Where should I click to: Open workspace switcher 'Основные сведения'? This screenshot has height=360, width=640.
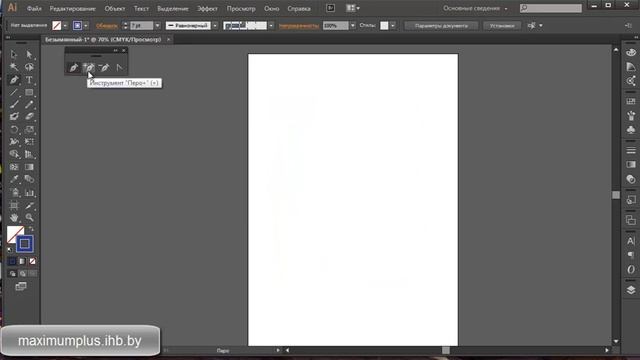click(475, 8)
